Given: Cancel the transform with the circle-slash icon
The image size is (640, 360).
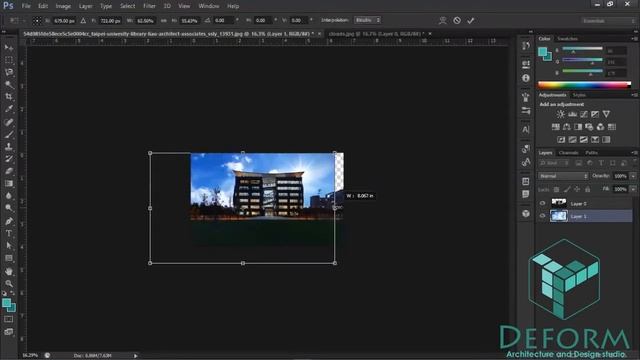Looking at the screenshot, I should click(x=457, y=20).
